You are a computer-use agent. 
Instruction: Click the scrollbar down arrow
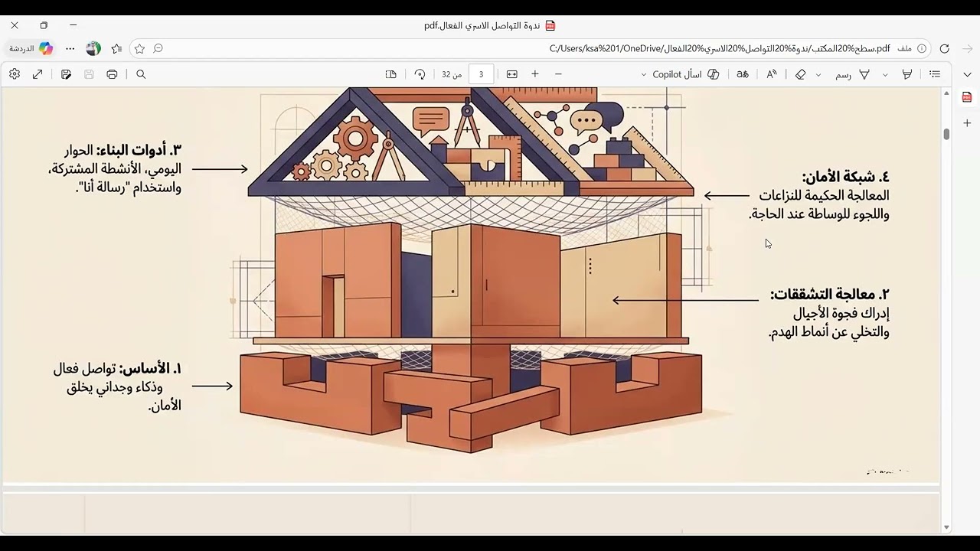point(946,527)
